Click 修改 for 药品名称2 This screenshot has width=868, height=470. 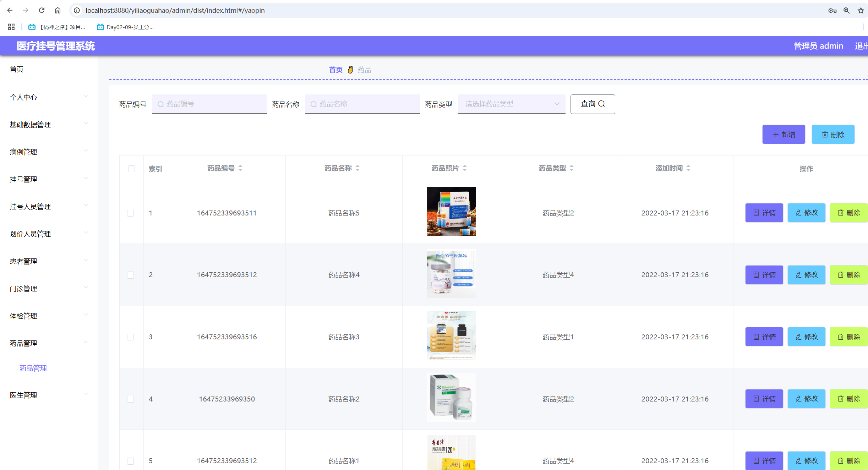click(806, 399)
